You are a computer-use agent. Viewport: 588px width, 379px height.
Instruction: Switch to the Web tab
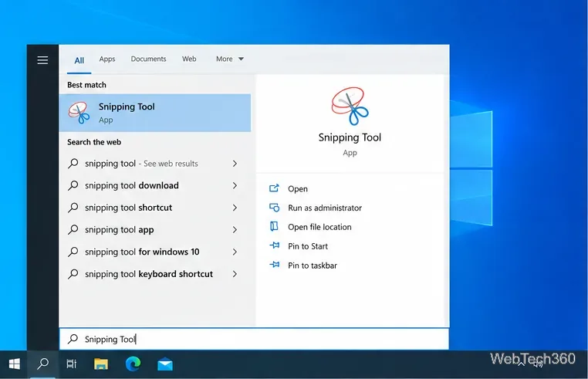point(189,59)
